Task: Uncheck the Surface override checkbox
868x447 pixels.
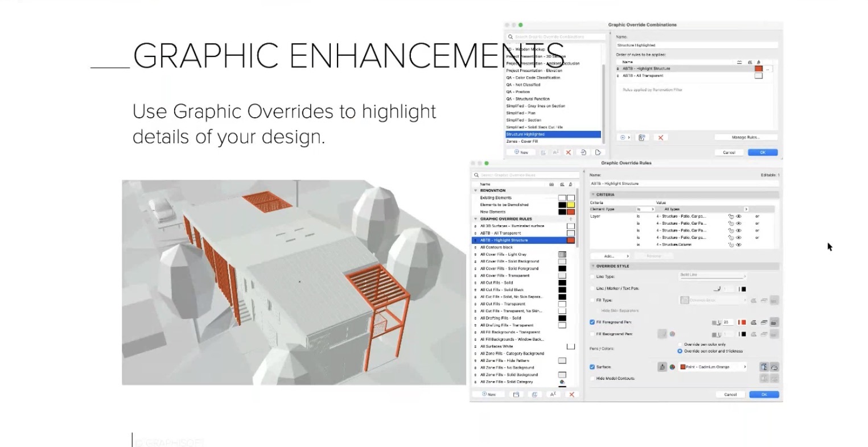Action: pos(593,367)
